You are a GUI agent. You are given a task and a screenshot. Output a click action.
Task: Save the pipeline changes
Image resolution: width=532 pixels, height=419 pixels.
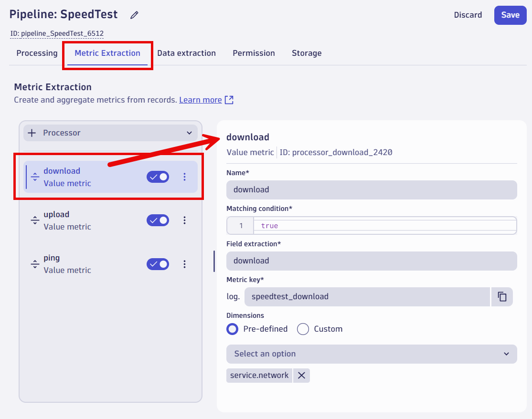[511, 15]
